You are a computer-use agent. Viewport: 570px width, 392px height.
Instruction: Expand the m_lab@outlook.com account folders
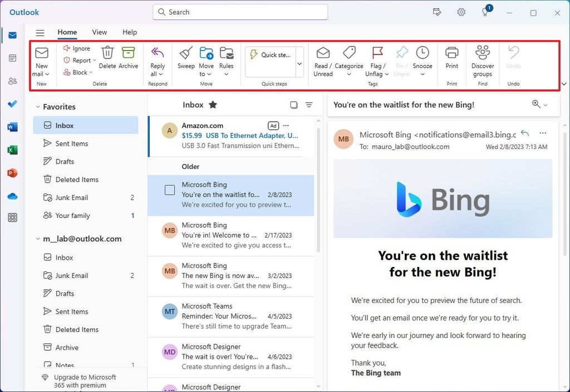[x=37, y=239]
